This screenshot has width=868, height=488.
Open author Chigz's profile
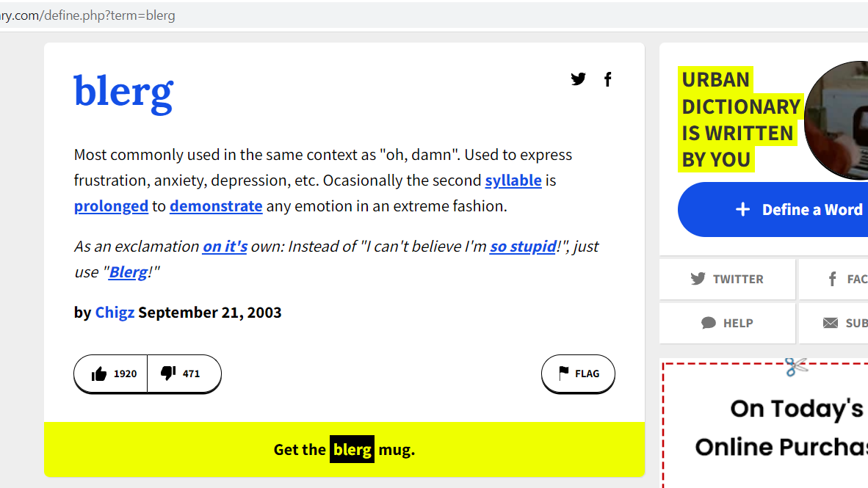115,313
